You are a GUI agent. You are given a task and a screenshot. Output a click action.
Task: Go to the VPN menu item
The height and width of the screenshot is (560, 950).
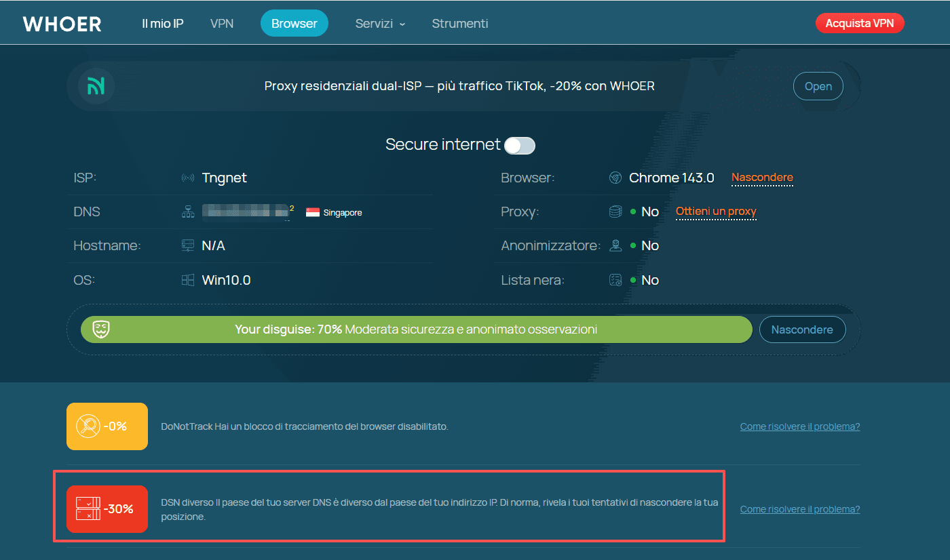(222, 24)
